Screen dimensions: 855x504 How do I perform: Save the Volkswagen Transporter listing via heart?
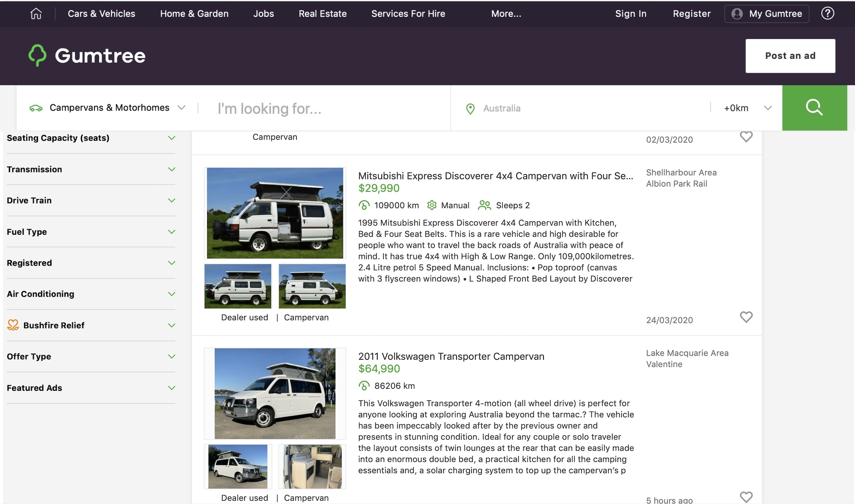[x=746, y=497]
